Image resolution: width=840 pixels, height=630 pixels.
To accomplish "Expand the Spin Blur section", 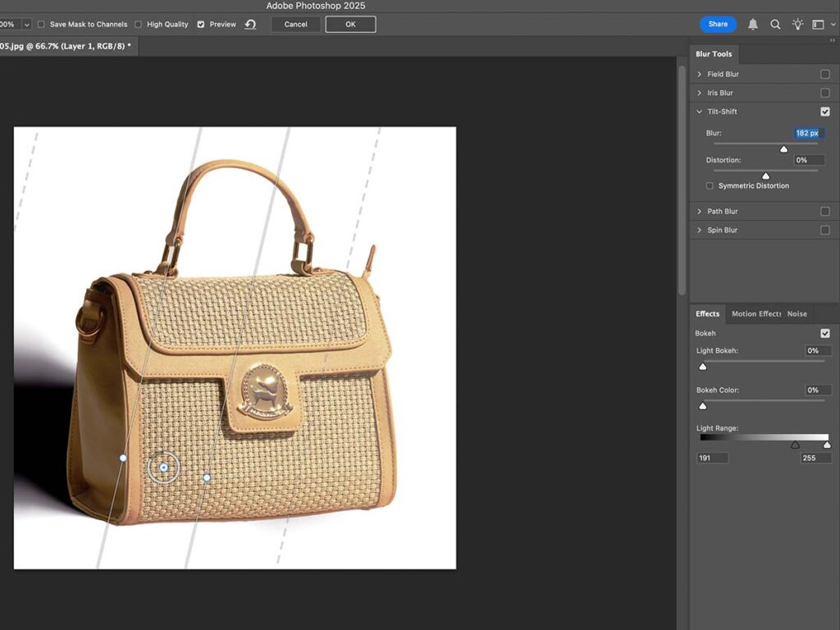I will point(699,230).
